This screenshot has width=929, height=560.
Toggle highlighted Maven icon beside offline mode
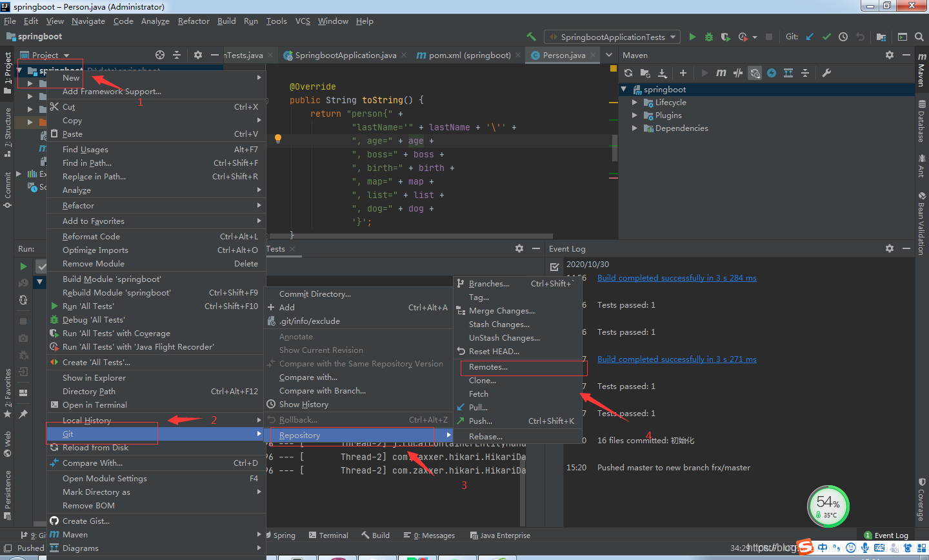pyautogui.click(x=755, y=73)
